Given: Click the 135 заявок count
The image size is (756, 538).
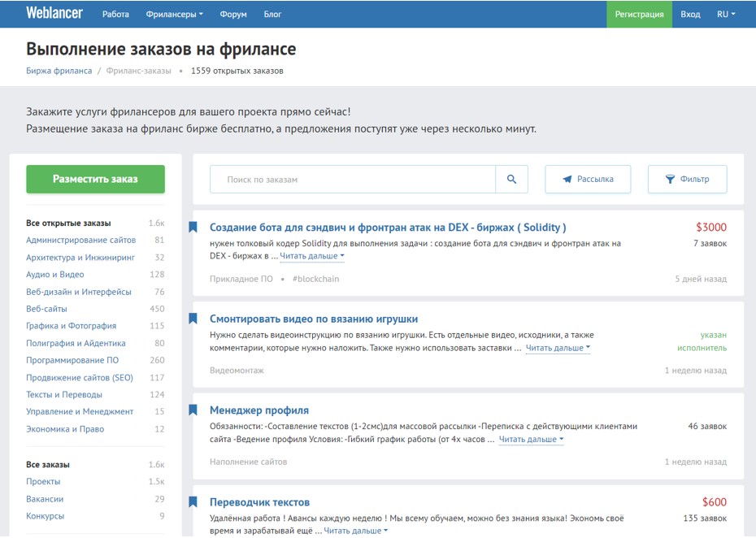Looking at the screenshot, I should [x=705, y=518].
